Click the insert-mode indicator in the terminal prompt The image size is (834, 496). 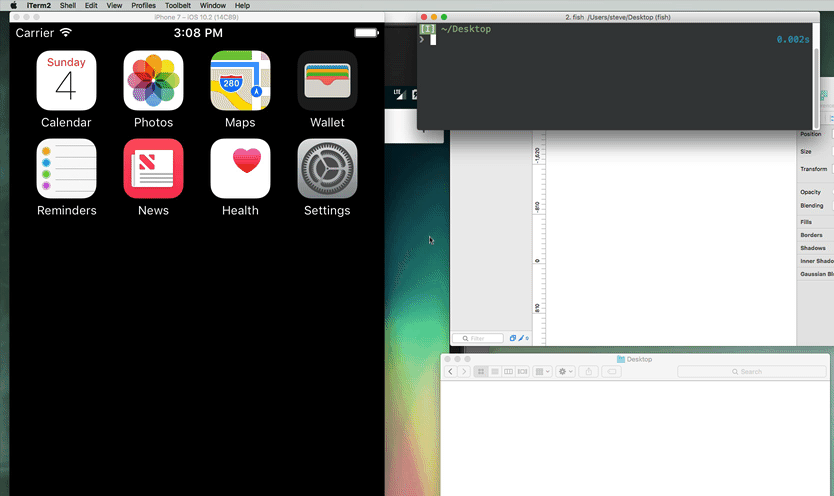[427, 29]
